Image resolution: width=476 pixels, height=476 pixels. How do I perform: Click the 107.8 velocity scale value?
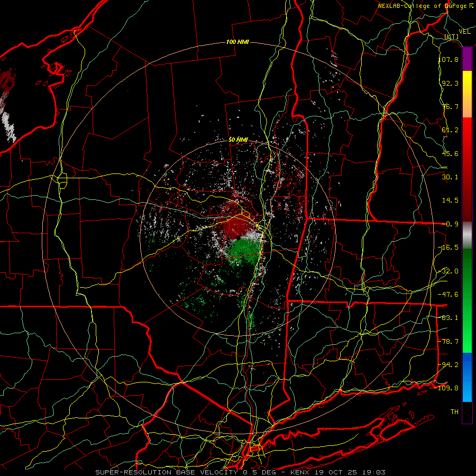point(448,59)
